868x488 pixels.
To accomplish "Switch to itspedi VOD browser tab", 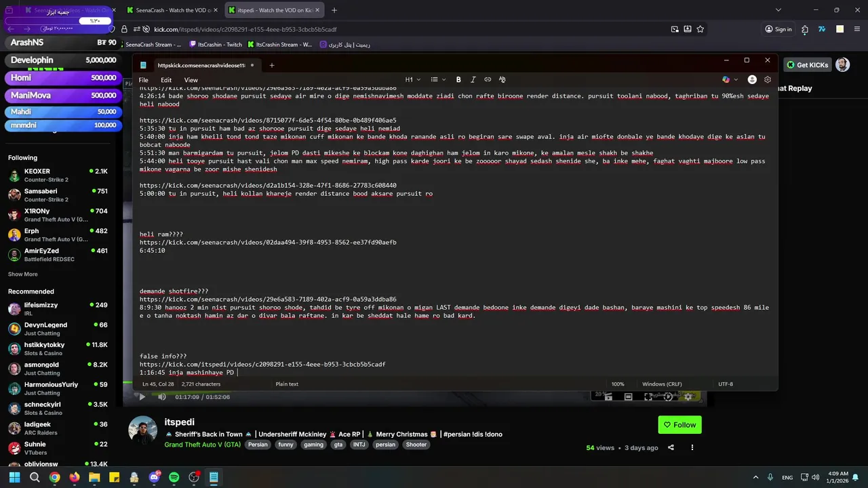I will pyautogui.click(x=274, y=10).
